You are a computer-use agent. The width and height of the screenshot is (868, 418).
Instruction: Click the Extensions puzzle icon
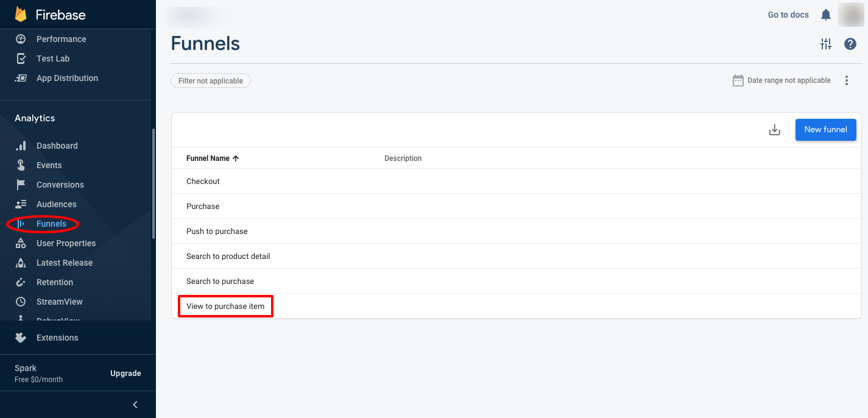coord(21,338)
